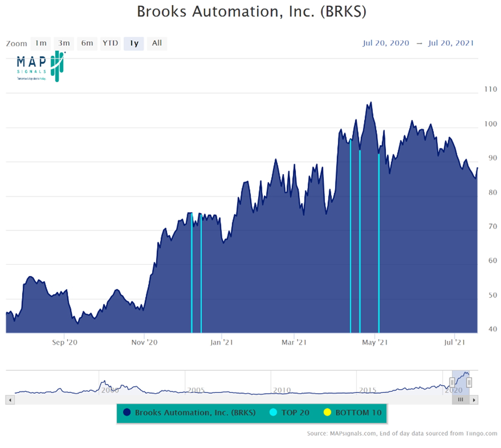Screen dimensions: 501x448
Task: Click the 2010 label in the navigator
Action: pos(282,390)
